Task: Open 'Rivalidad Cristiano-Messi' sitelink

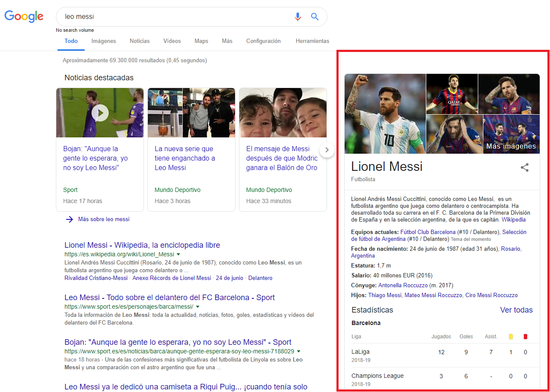Action: click(x=96, y=278)
